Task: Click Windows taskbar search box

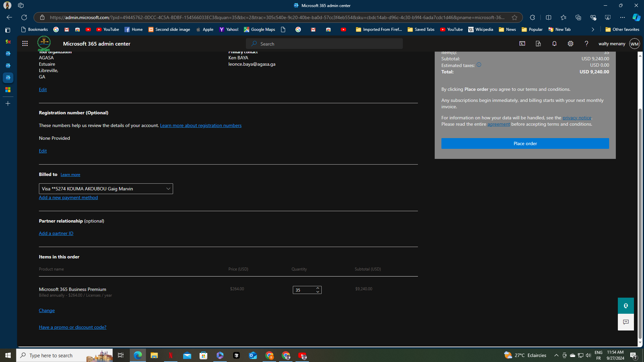Action: 65,355
